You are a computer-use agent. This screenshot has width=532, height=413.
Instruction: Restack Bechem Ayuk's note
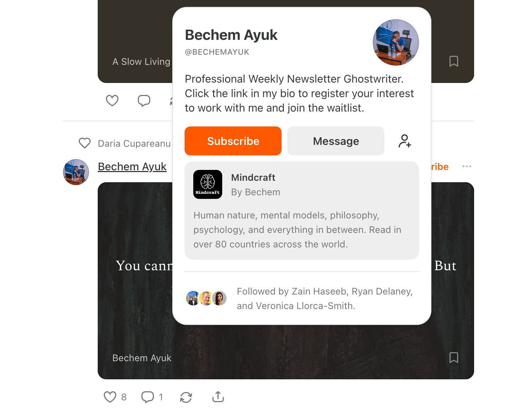click(186, 397)
